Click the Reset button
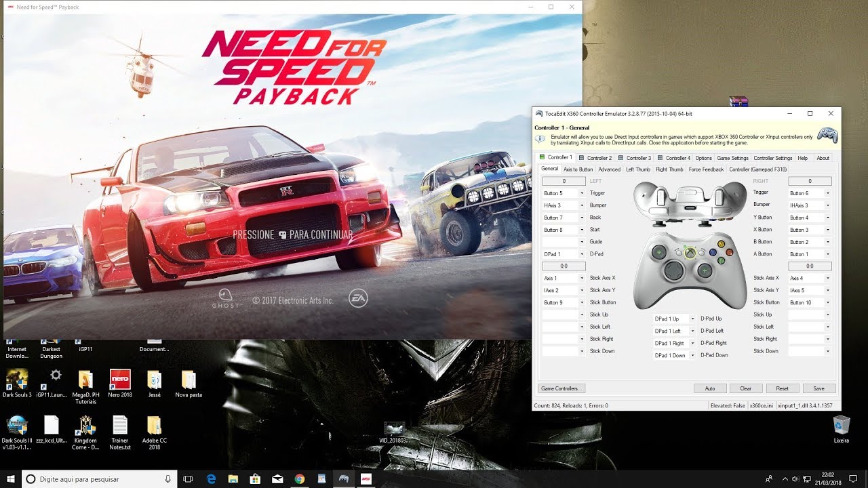The image size is (868, 488). point(783,388)
